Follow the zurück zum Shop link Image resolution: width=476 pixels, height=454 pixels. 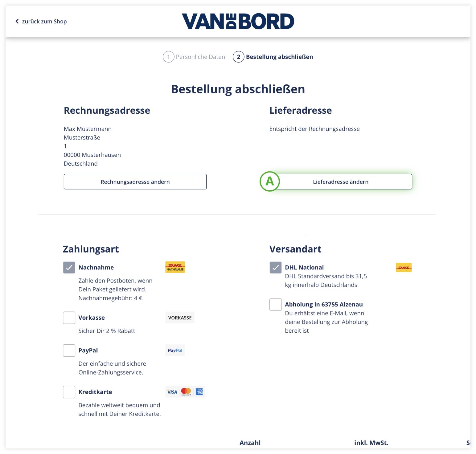(x=44, y=21)
